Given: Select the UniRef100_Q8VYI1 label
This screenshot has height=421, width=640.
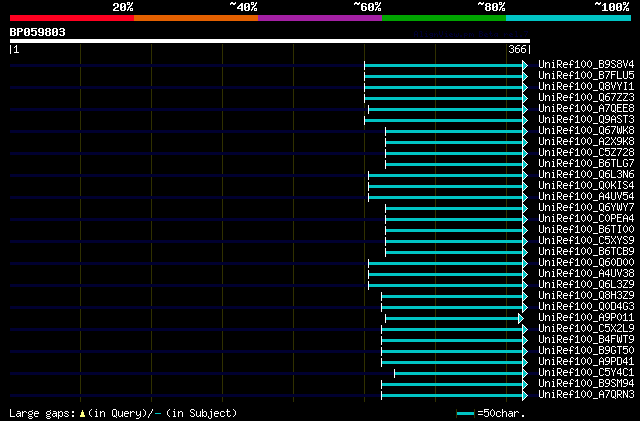Looking at the screenshot, I should pyautogui.click(x=586, y=87).
